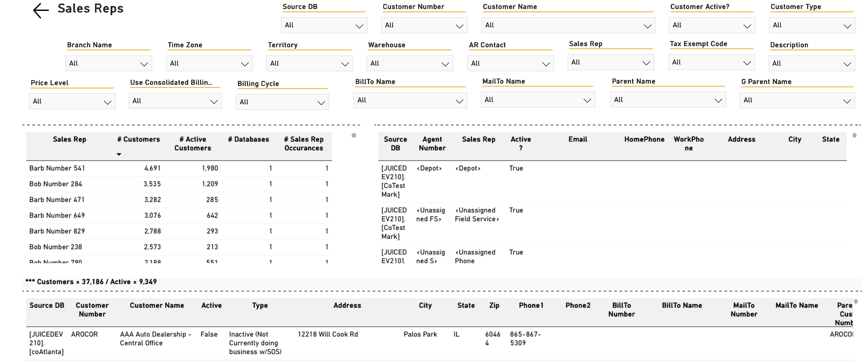Open the BillTo Name slicer dropdown
Viewport: 868px width, 361px height.
(411, 100)
